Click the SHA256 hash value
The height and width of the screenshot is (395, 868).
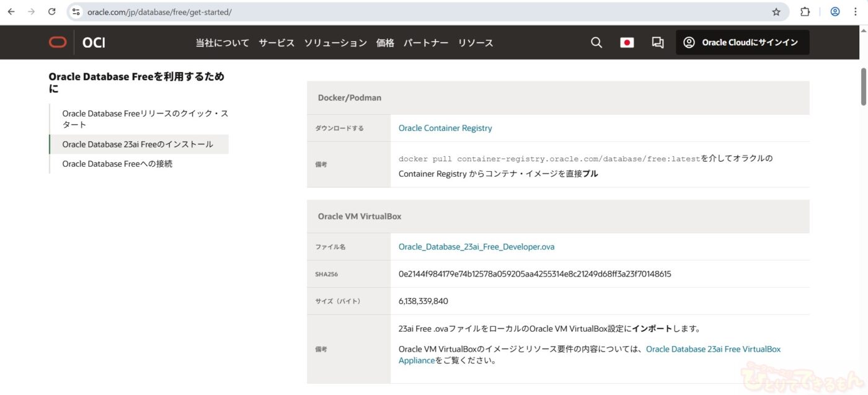click(x=534, y=274)
